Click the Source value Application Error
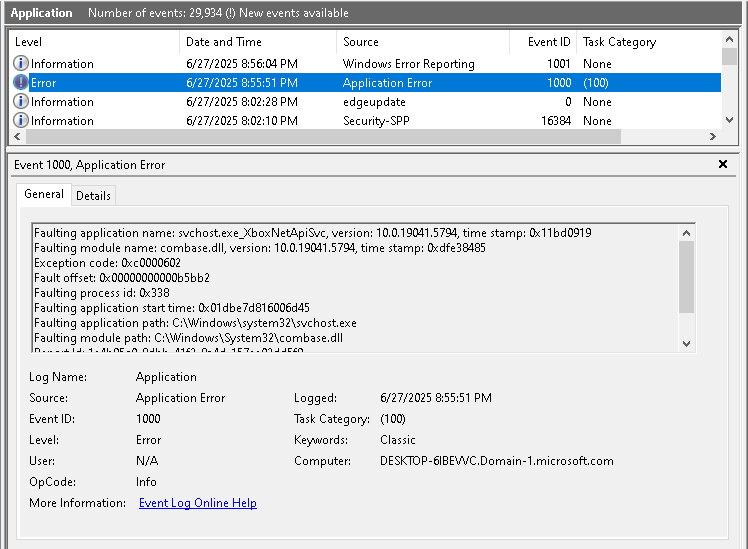 pyautogui.click(x=180, y=398)
